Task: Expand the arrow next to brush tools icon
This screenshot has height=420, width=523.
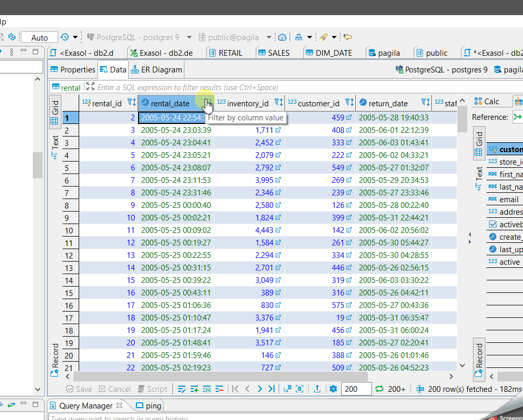Action: (x=334, y=37)
